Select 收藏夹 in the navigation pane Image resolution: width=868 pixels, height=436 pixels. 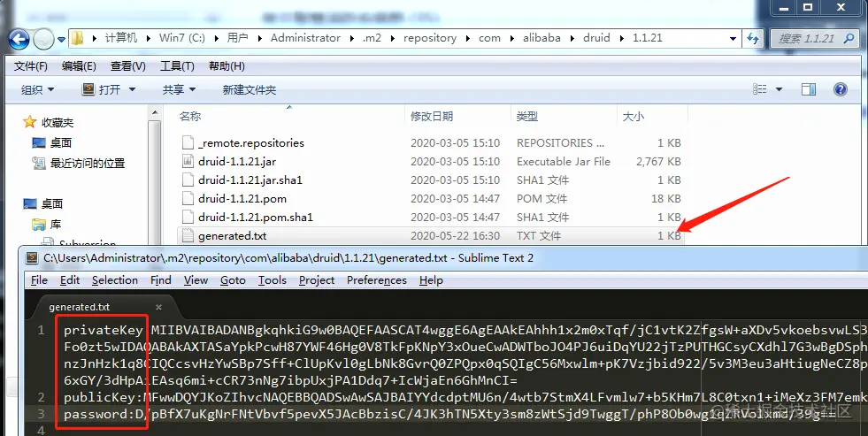[x=49, y=122]
